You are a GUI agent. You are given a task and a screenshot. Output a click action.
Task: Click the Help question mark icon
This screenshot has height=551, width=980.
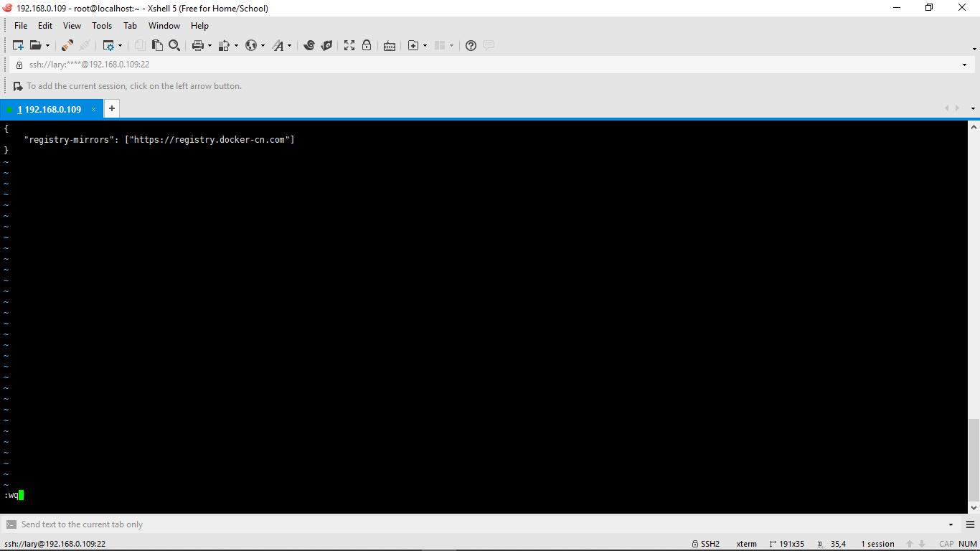tap(471, 45)
